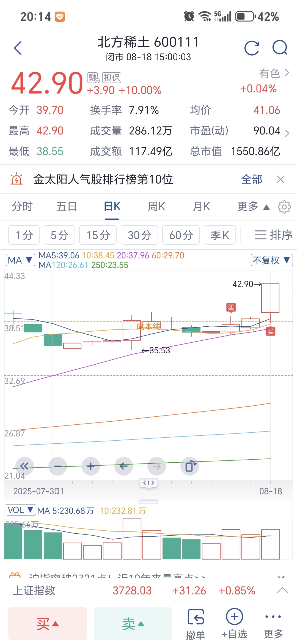This screenshot has height=644, width=297.
Task: Tap the chart range handle
Action: 149,483
